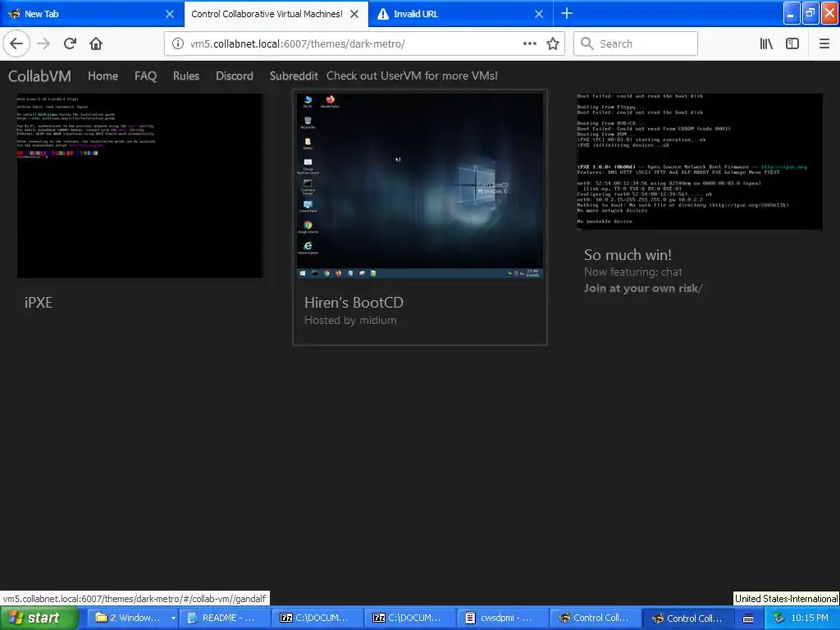Click the network tray icon
Screen dimensions: 840x630
click(778, 618)
